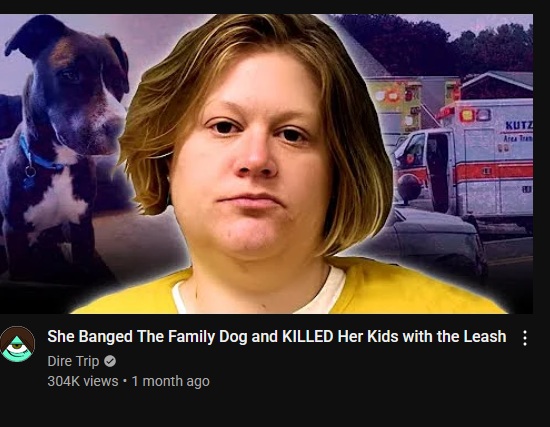Click the 304K views label

(83, 381)
